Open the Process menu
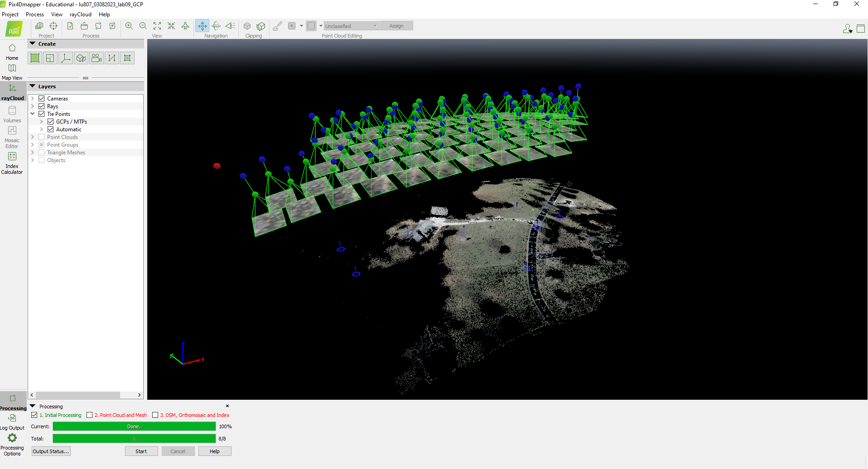Screen dimensions: 868x469 pos(35,14)
